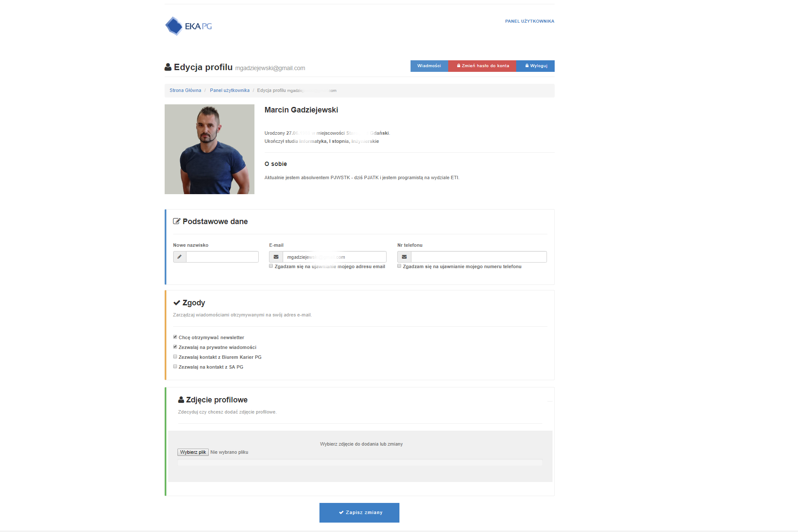Screen dimensions: 798x532
Task: Check Zezwalaj kontakt z Biurem Karier PG
Action: pyautogui.click(x=175, y=357)
